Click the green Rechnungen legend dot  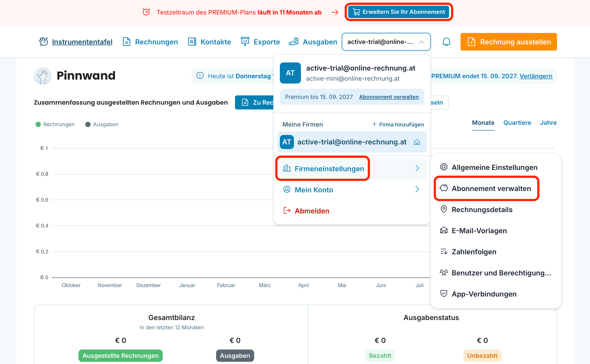point(38,124)
